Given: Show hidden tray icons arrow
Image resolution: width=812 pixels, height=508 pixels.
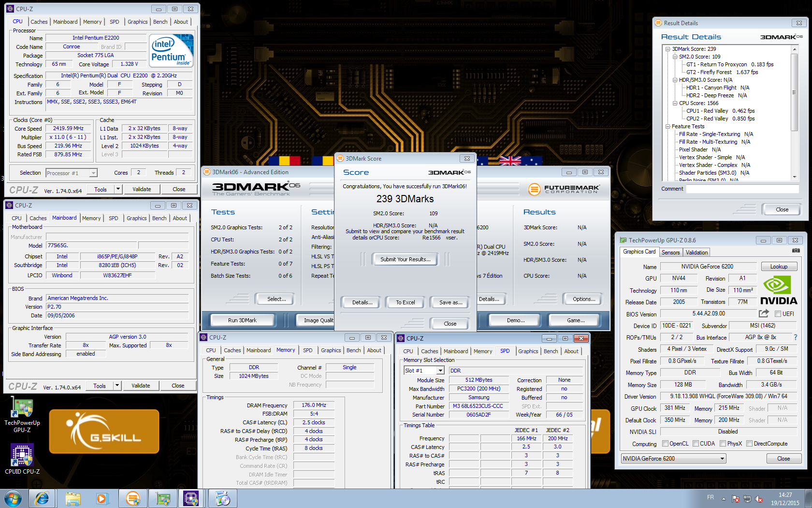Looking at the screenshot, I should 724,499.
